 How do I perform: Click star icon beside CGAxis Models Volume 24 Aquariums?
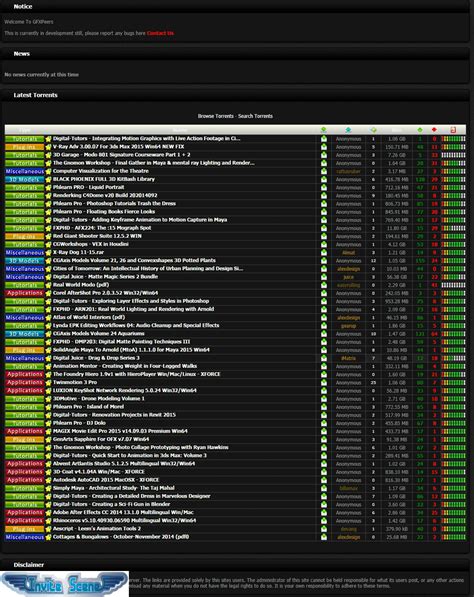point(48,334)
